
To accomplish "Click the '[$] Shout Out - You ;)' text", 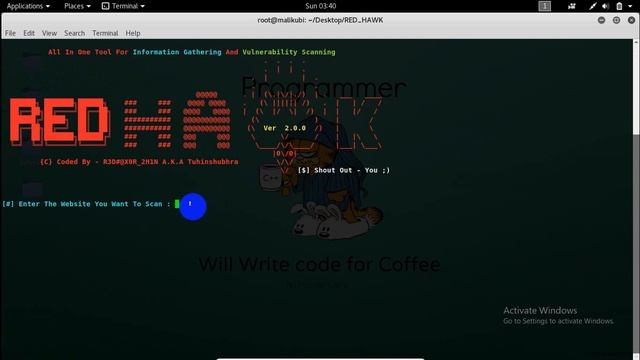I will [x=344, y=170].
